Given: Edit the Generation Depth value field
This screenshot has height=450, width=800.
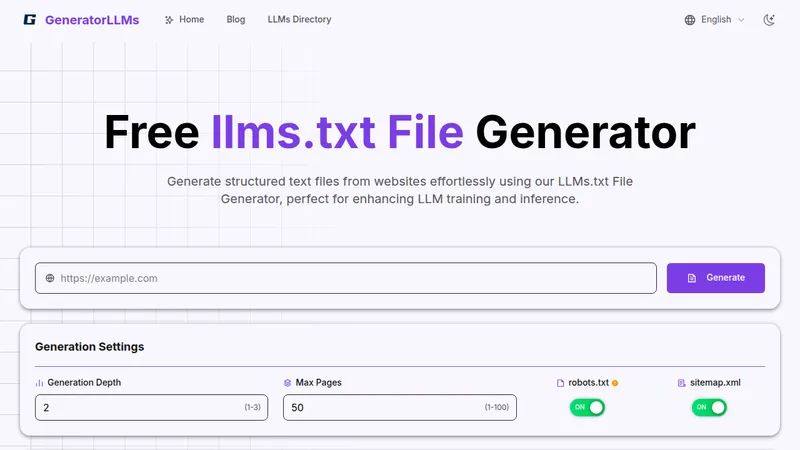Looking at the screenshot, I should coord(152,407).
